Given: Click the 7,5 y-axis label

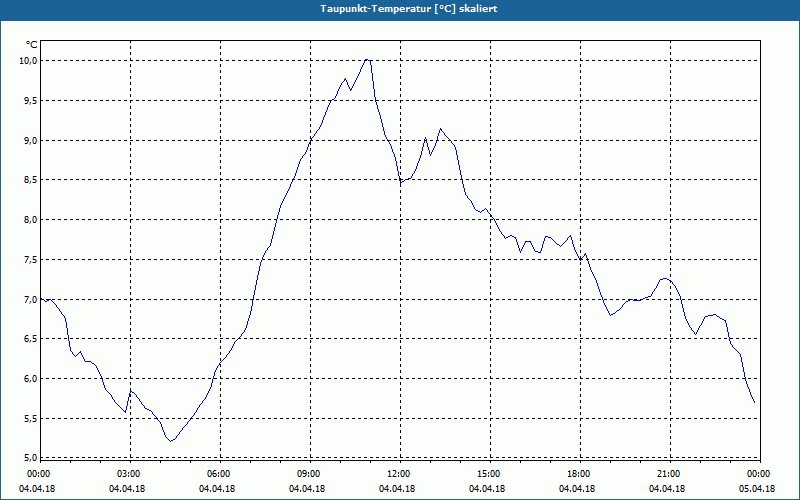Looking at the screenshot, I should pos(30,260).
